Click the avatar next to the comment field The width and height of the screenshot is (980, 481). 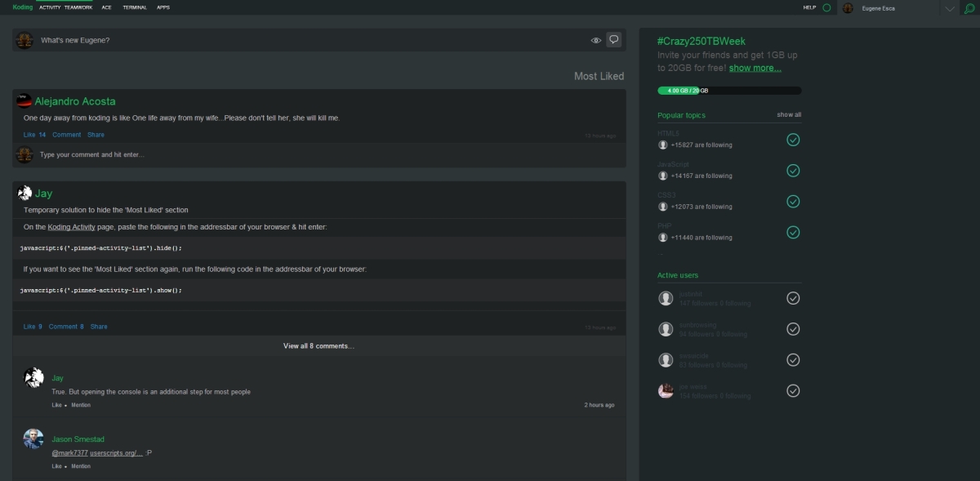tap(23, 154)
